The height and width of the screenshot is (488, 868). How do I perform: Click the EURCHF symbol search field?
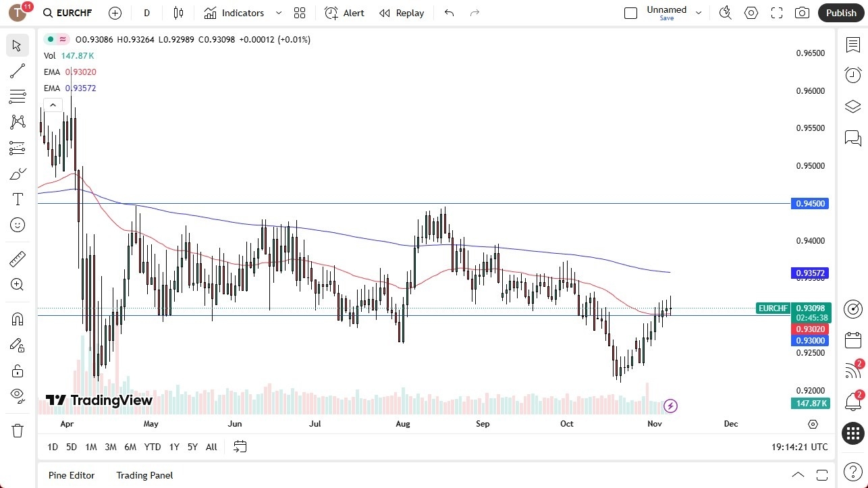74,12
